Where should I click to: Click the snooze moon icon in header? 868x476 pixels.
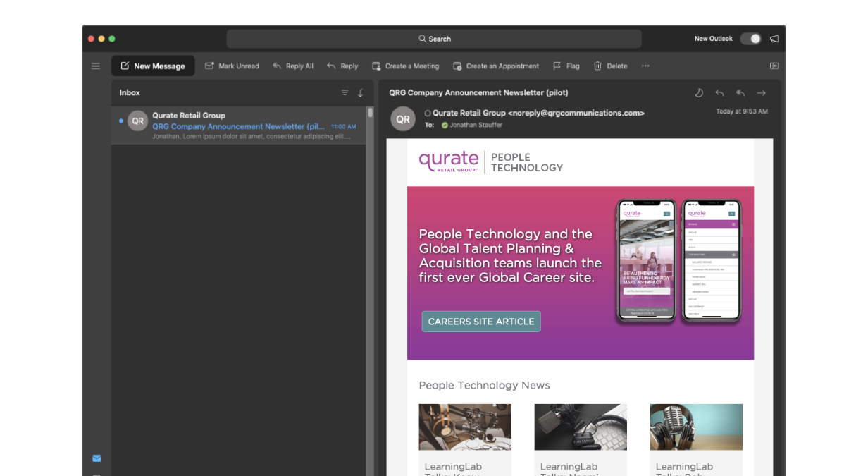tap(699, 92)
